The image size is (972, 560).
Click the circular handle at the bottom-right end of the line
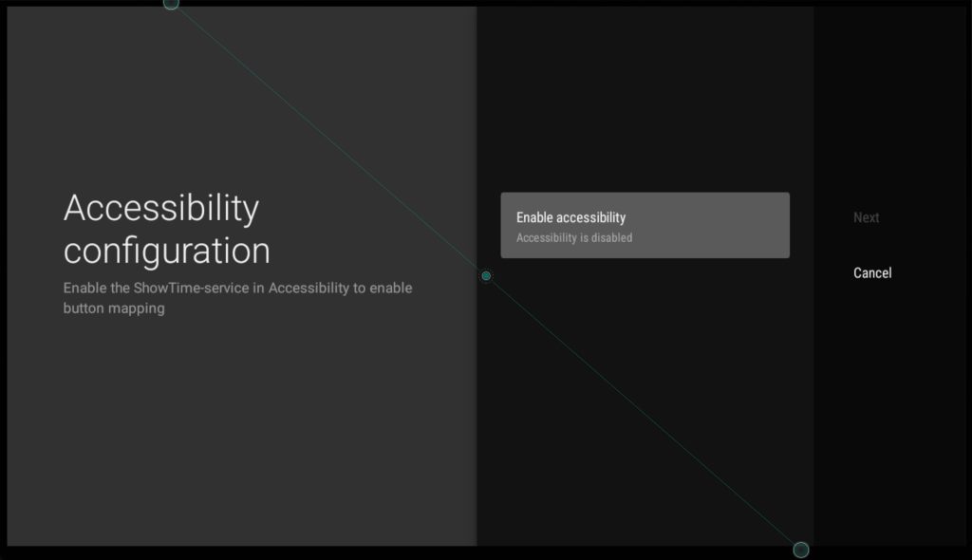click(800, 550)
